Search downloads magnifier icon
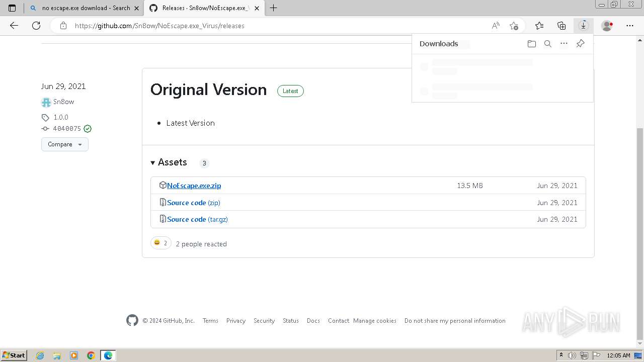The height and width of the screenshot is (362, 644). [548, 44]
